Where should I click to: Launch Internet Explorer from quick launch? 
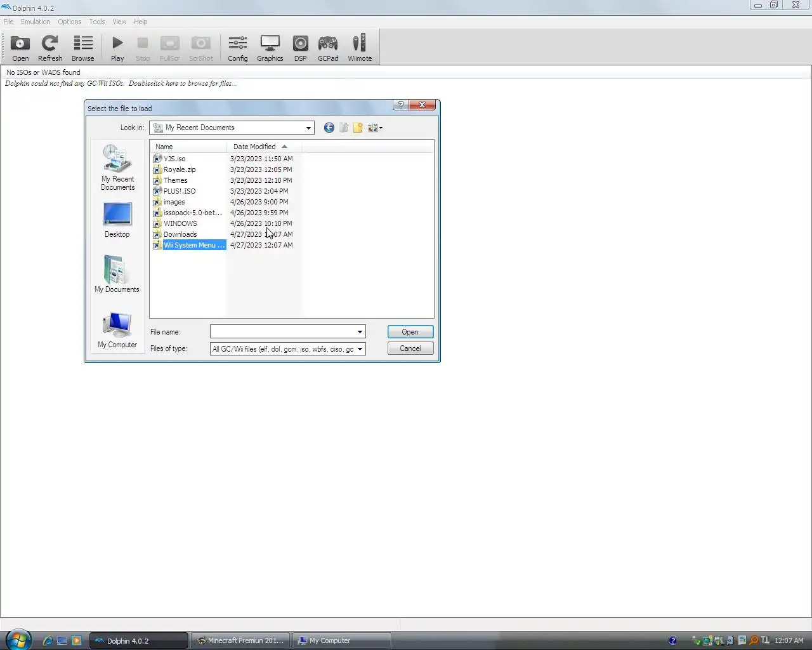coord(48,640)
